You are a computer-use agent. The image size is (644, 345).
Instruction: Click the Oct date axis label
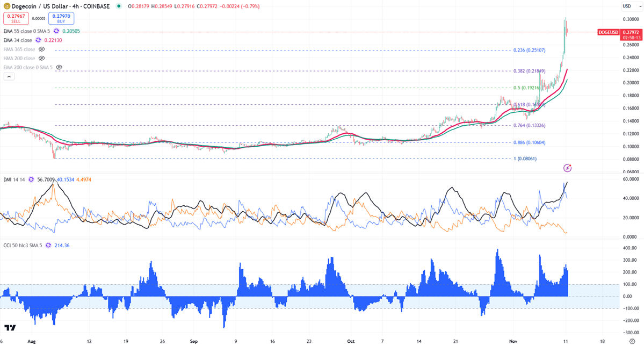click(x=351, y=341)
